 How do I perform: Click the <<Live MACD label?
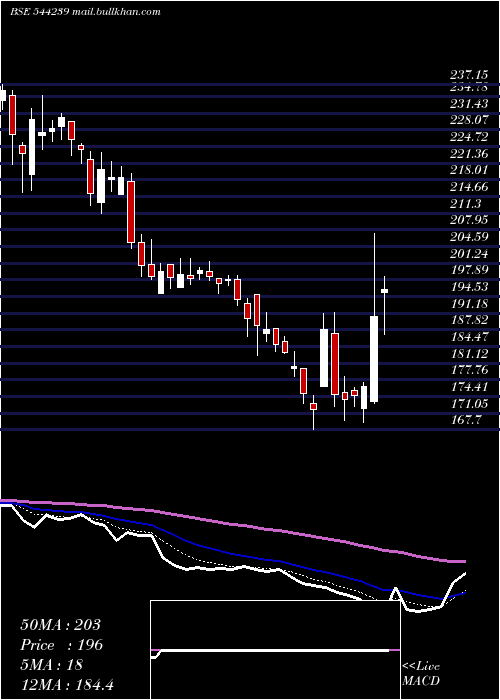(x=421, y=674)
